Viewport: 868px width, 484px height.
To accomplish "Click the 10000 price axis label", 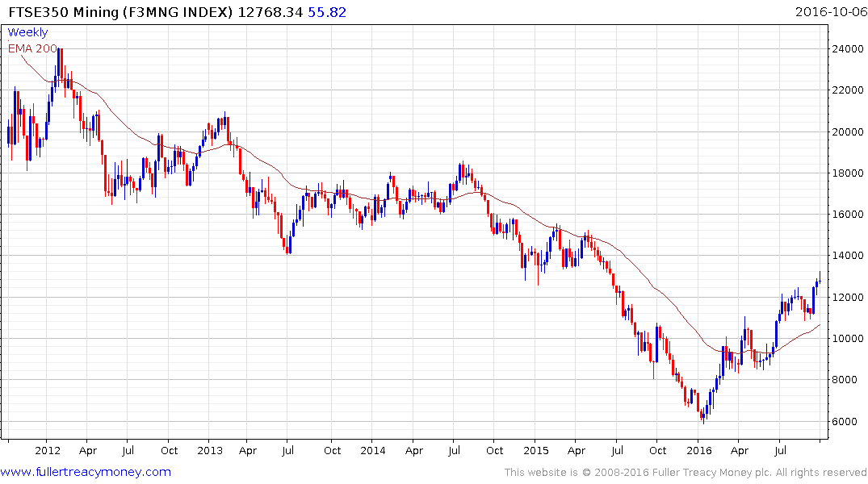I will (x=848, y=339).
